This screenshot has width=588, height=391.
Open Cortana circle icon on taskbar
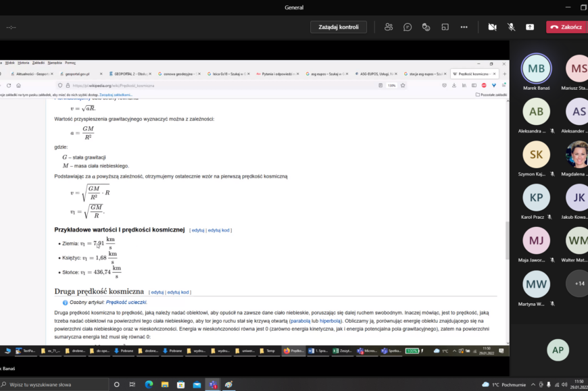[x=116, y=385]
